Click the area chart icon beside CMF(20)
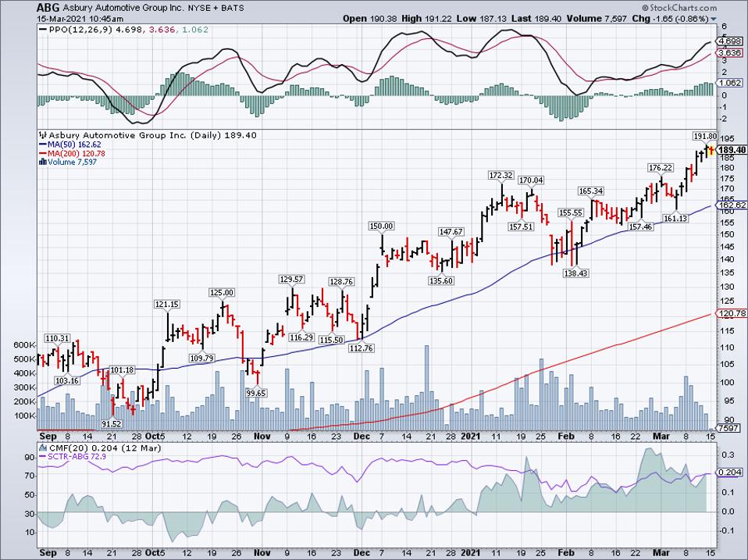The width and height of the screenshot is (748, 560). tap(43, 448)
